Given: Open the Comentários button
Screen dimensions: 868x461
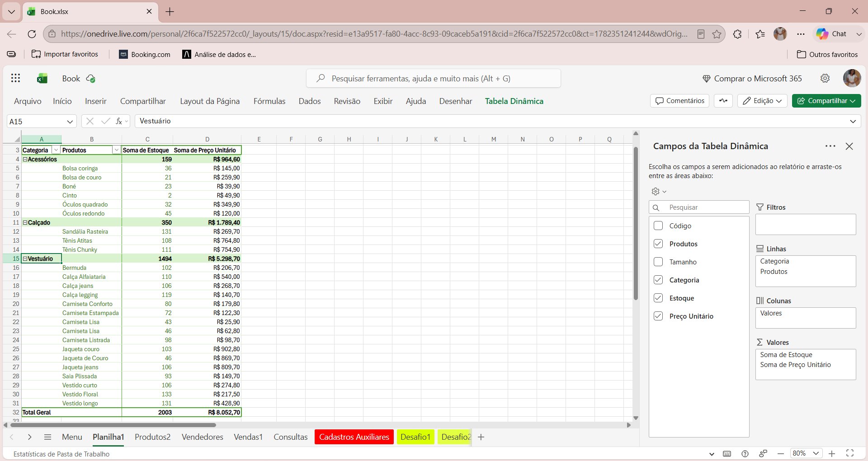Looking at the screenshot, I should click(679, 101).
